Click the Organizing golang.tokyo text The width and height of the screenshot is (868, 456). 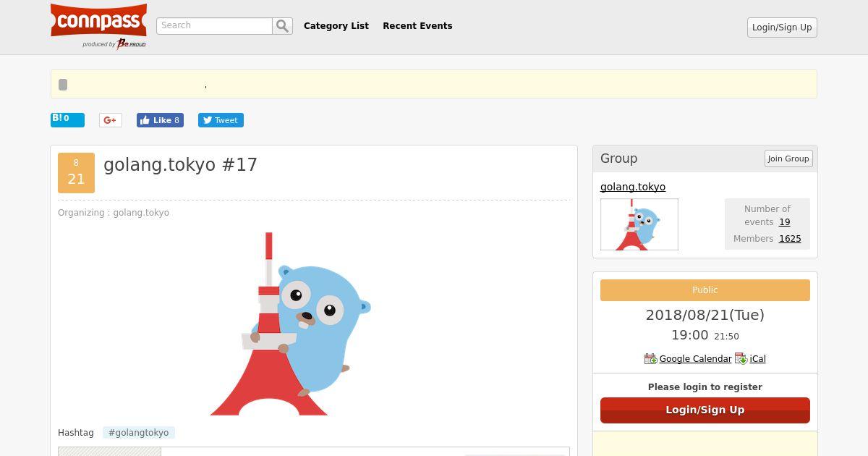click(x=114, y=213)
